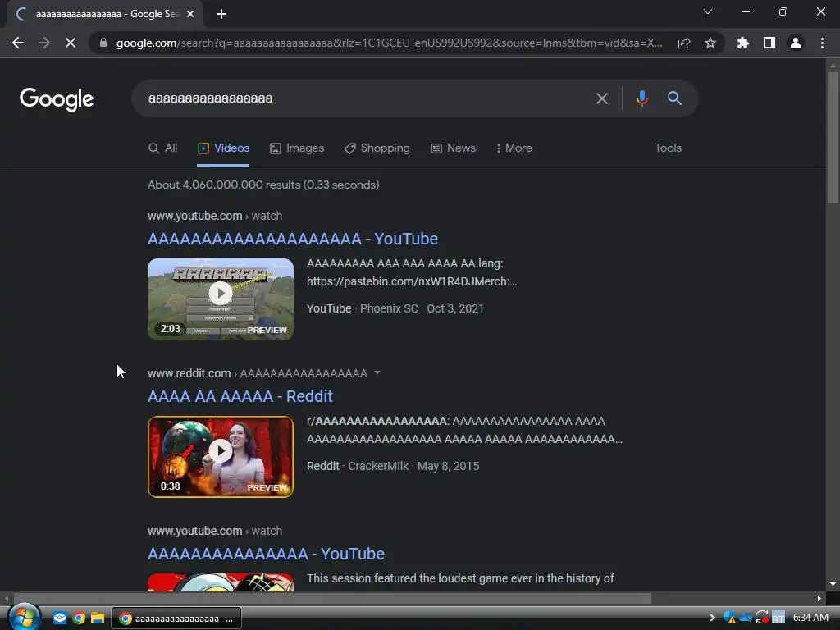Bookmark this page with the star
Viewport: 840px width, 630px height.
point(710,43)
